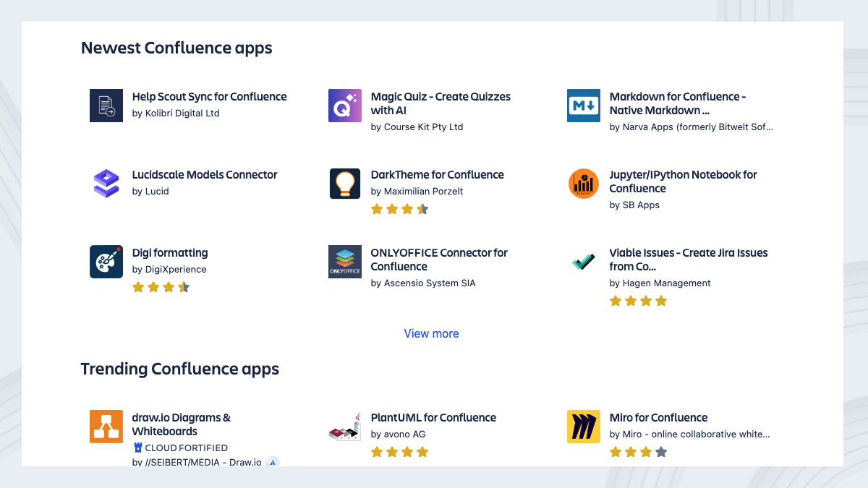Open the ONLYOFFICE Connector icon
Viewport: 868px width, 488px height.
tap(345, 262)
